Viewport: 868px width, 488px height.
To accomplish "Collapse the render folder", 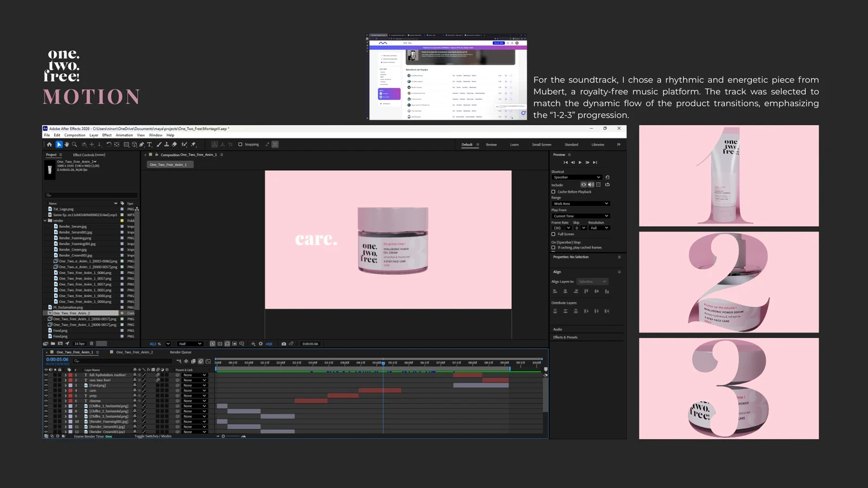I will click(x=45, y=221).
